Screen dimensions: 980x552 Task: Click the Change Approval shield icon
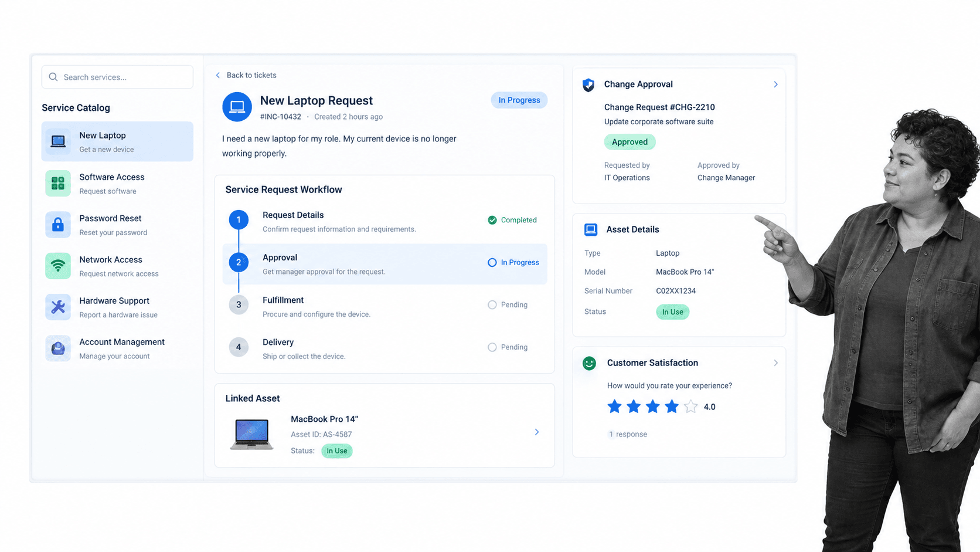[x=588, y=84]
